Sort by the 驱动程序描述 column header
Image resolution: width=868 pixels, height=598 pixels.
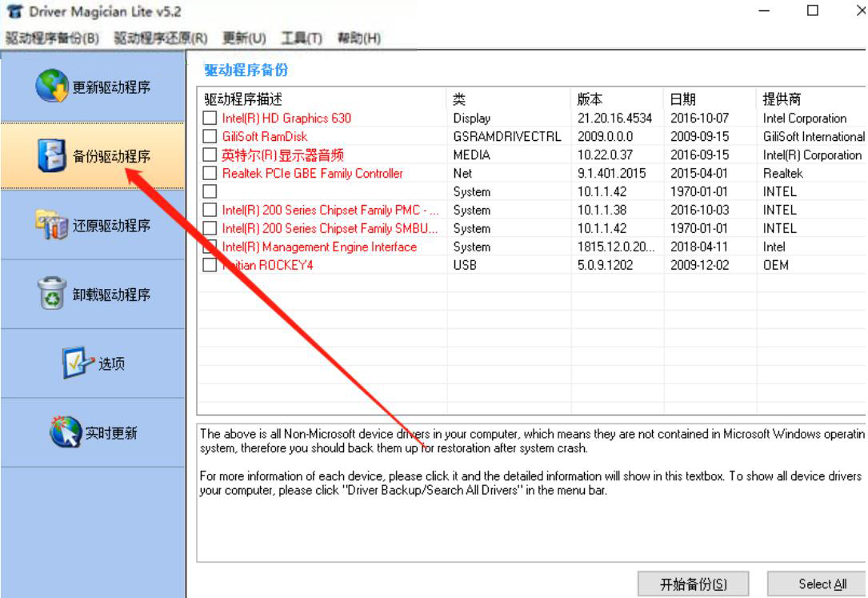click(323, 99)
